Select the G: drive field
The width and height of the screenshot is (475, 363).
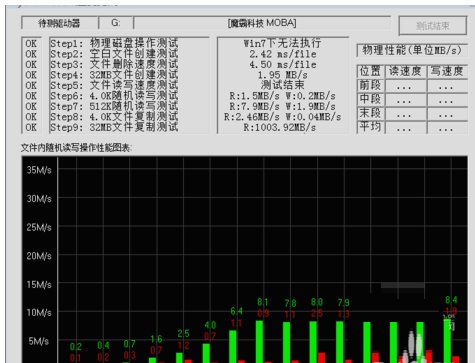pos(116,23)
